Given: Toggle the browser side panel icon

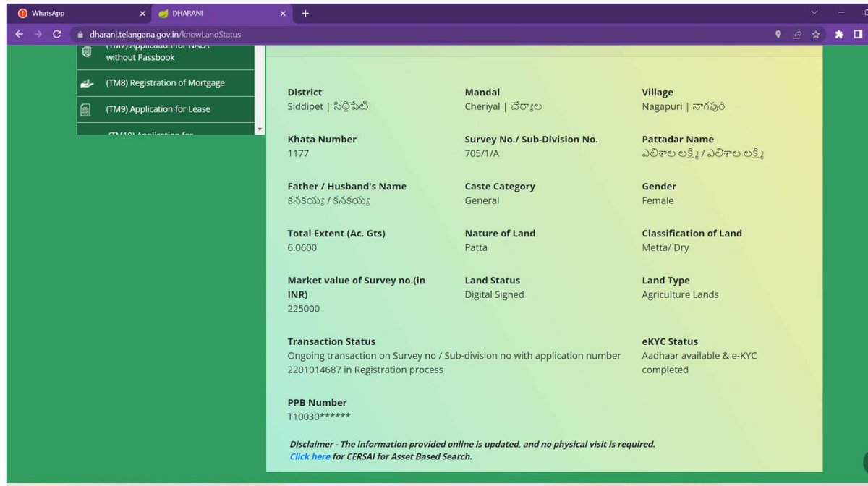Looking at the screenshot, I should 858,34.
